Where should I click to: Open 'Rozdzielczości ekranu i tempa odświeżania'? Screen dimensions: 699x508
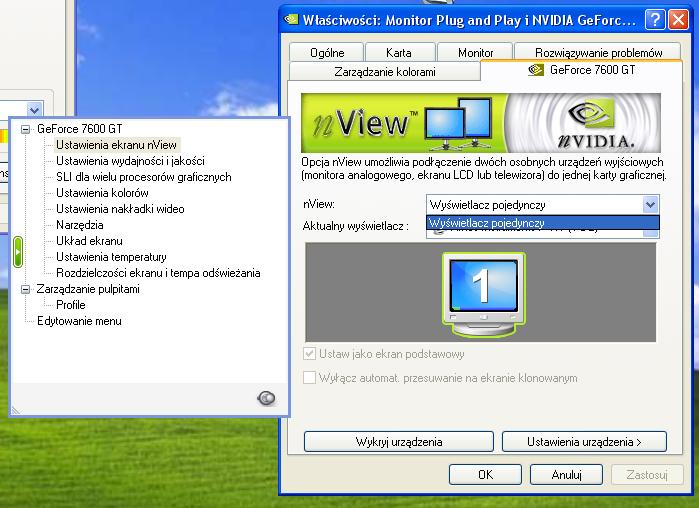pyautogui.click(x=158, y=273)
